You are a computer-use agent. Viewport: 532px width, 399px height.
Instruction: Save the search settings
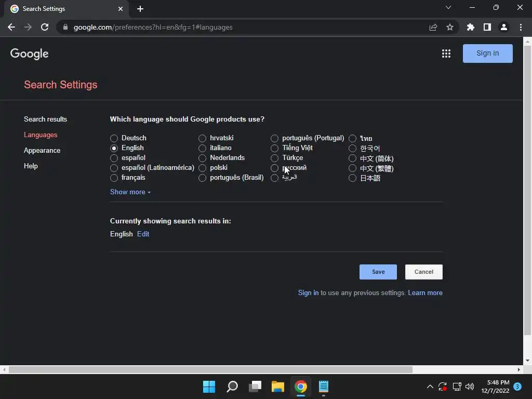[x=378, y=272]
